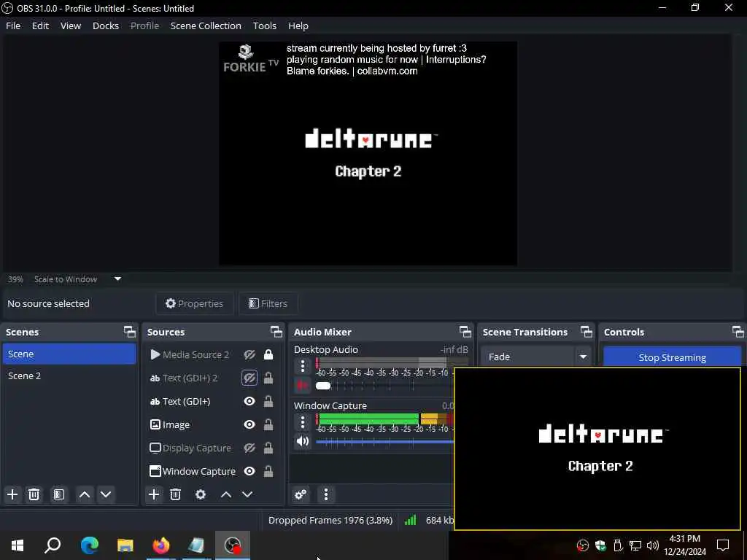Open Audio Mixer menu dots

pos(326,494)
